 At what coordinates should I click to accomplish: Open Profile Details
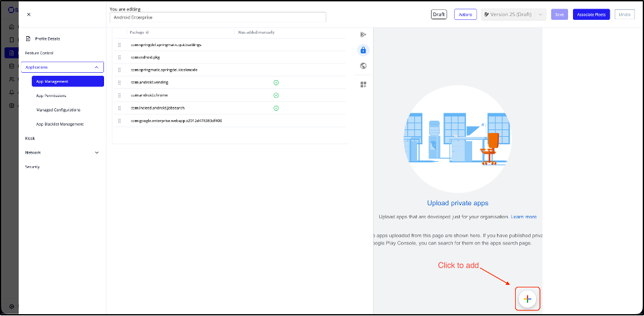[47, 39]
